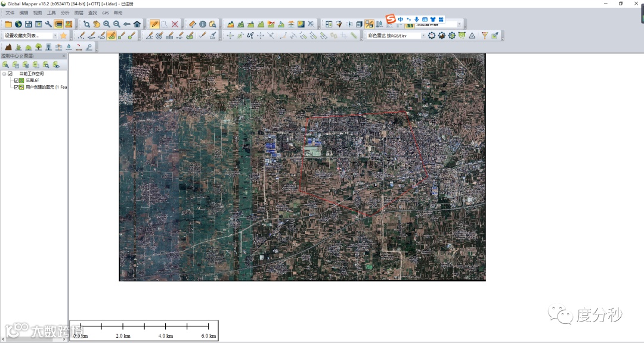Click the range rings target icon
Screen dimensions: 644x343
tap(159, 36)
